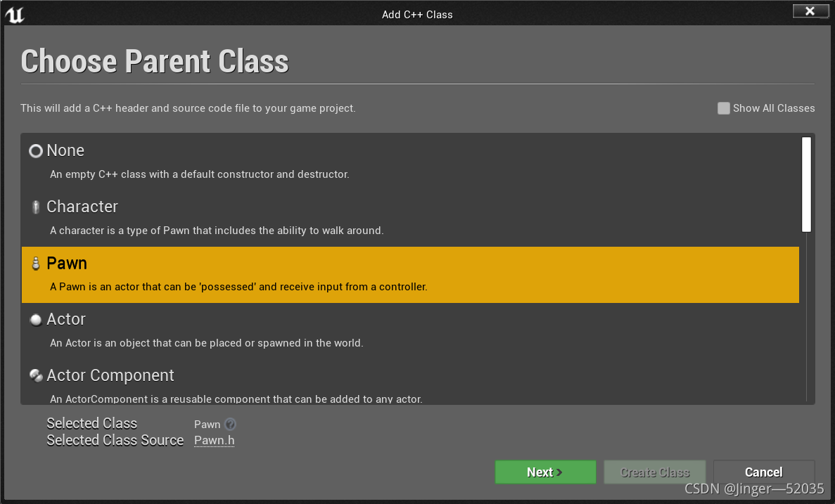Click the help icon beside Pawn

(x=230, y=424)
